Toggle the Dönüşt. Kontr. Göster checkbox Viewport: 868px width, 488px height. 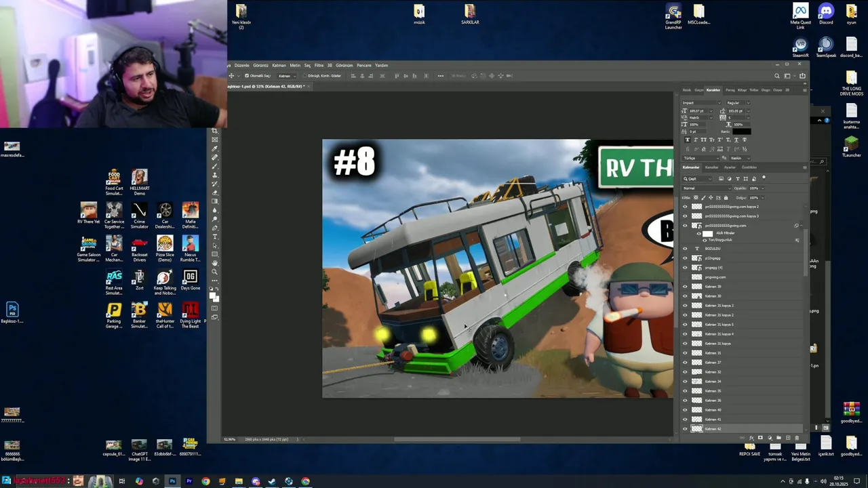(304, 76)
